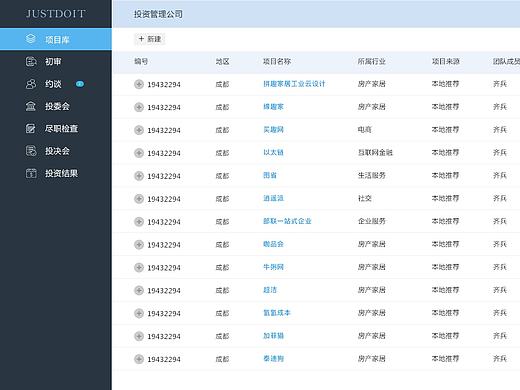
Task: Click 房产家居 in the 泰迪狗 row
Action: [372, 359]
